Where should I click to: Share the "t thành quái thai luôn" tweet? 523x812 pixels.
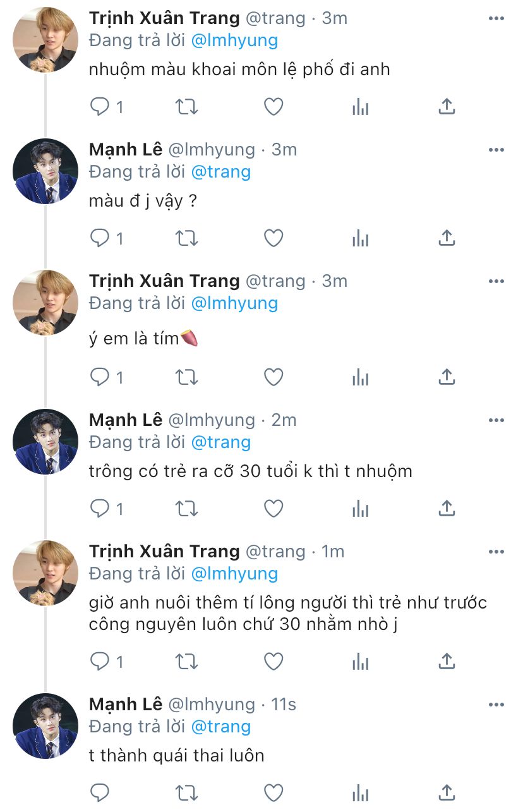point(447,792)
